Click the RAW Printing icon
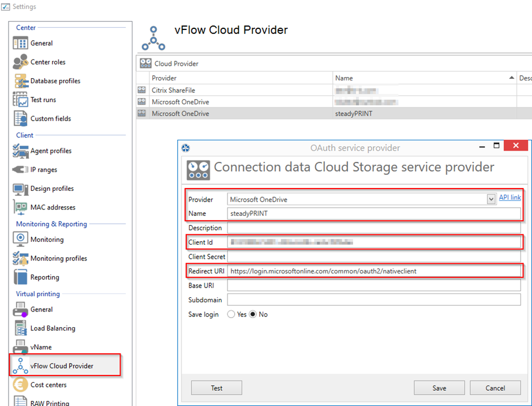532x406 pixels. tap(20, 401)
